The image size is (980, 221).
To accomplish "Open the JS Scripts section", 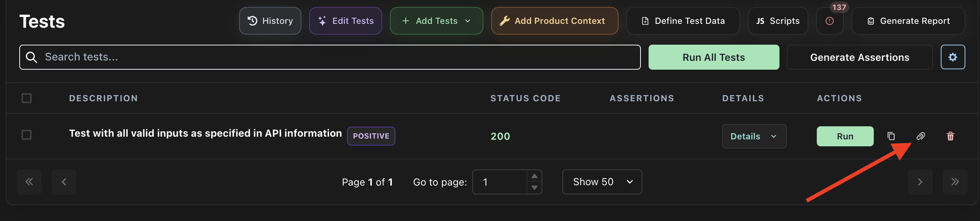I will click(x=778, y=21).
